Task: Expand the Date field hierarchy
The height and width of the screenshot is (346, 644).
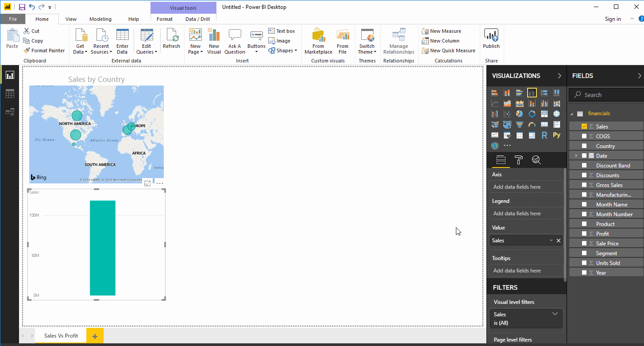Action: [576, 156]
